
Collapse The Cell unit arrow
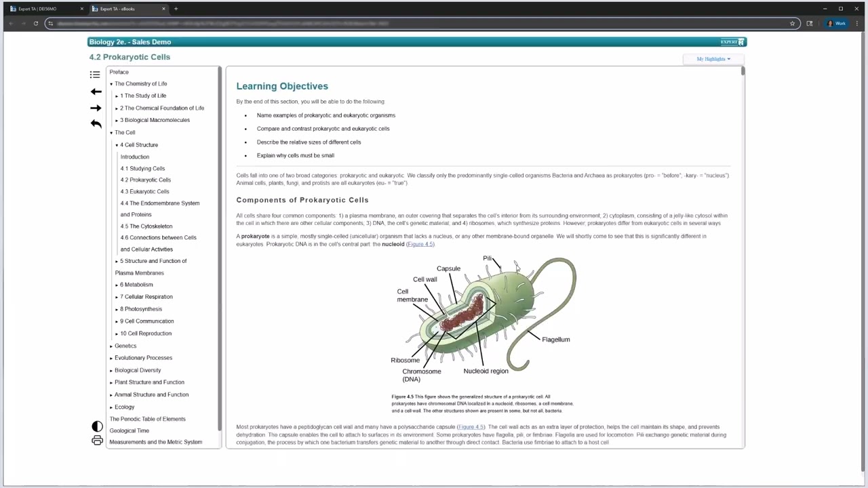pyautogui.click(x=111, y=133)
